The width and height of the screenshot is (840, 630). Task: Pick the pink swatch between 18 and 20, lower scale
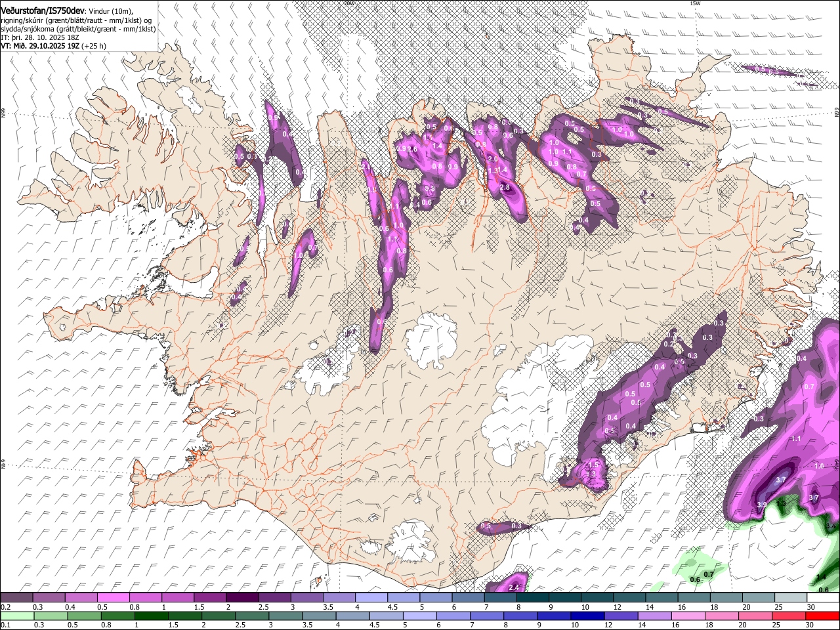(x=723, y=616)
